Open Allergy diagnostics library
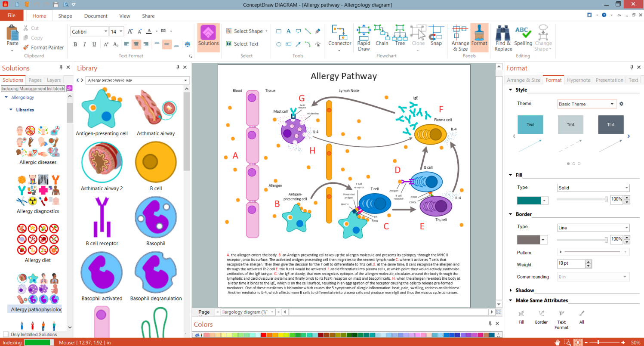Viewport: 644px width, 346px height. tap(38, 195)
